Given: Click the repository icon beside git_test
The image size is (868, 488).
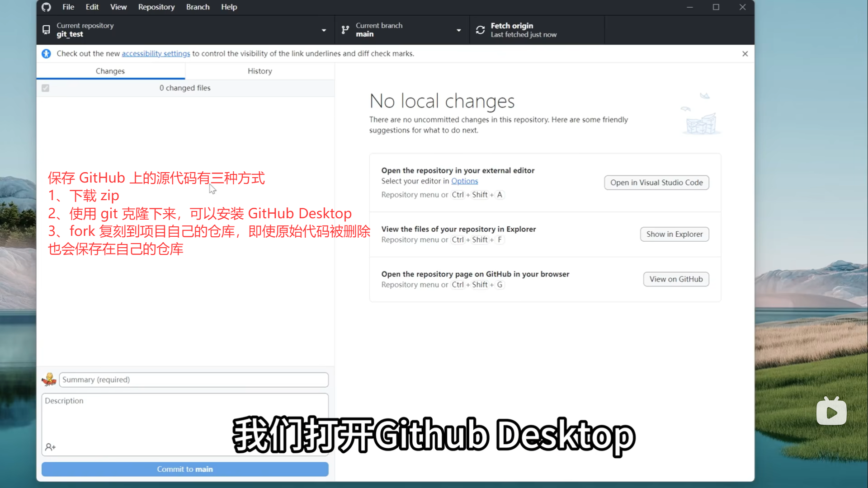Looking at the screenshot, I should coord(46,30).
